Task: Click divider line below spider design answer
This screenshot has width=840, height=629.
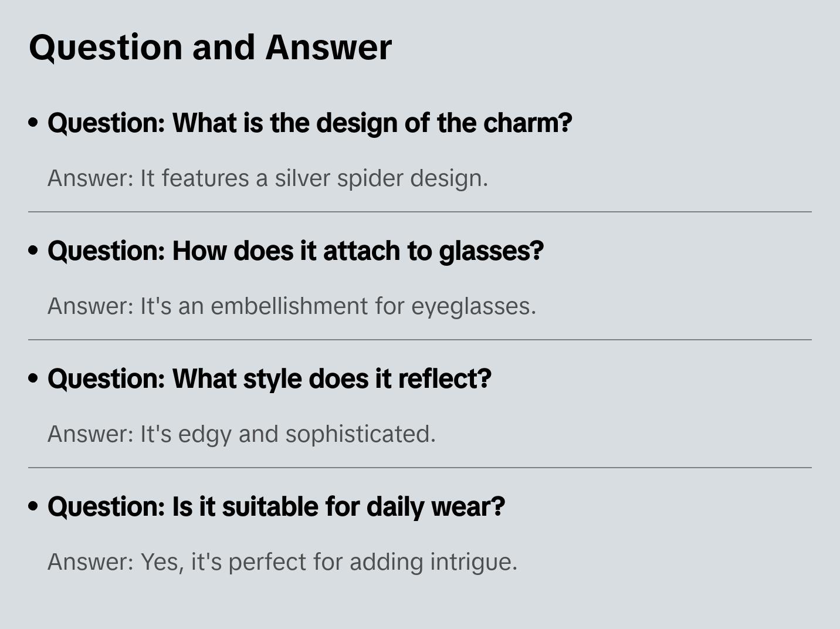Action: coord(420,212)
